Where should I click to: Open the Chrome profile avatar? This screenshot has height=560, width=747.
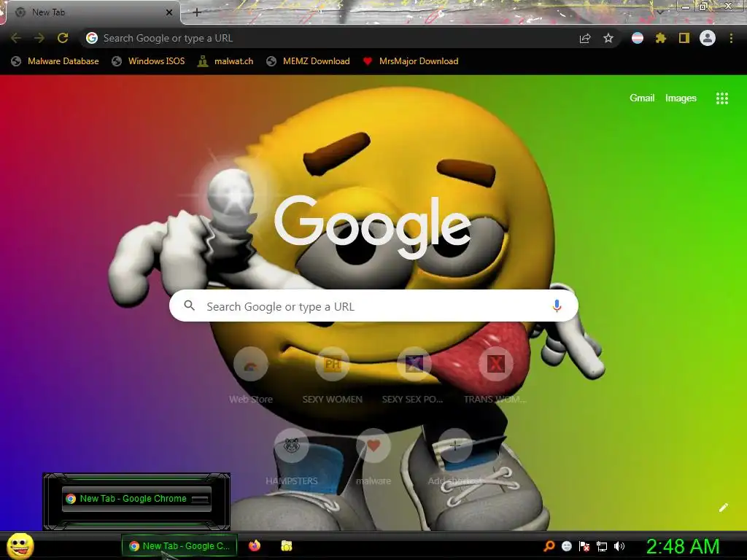click(x=708, y=38)
